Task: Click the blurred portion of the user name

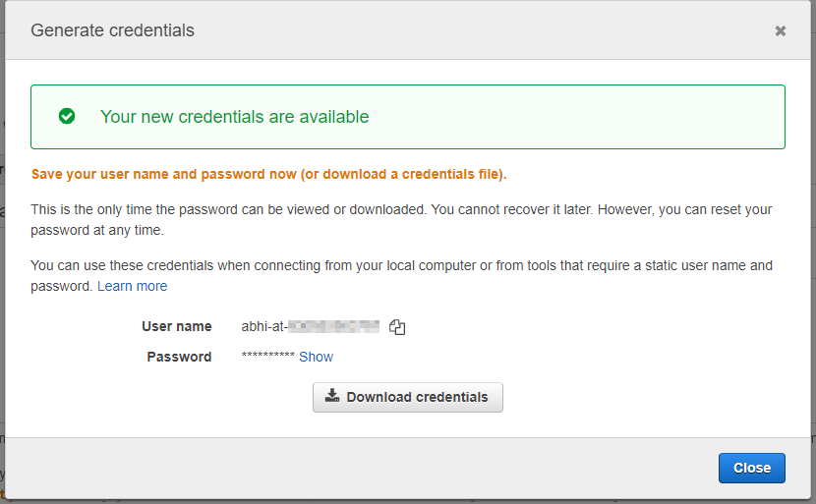Action: 333,326
